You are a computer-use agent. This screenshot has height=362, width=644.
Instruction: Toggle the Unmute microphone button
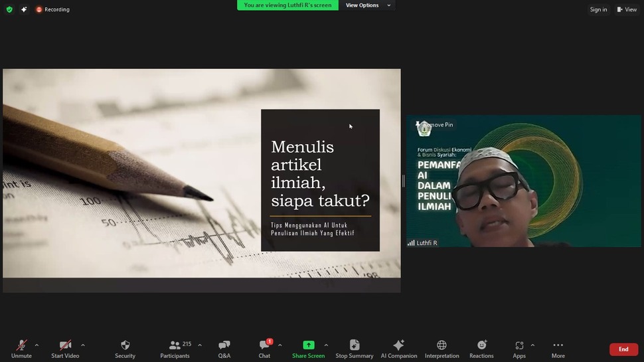pos(21,345)
